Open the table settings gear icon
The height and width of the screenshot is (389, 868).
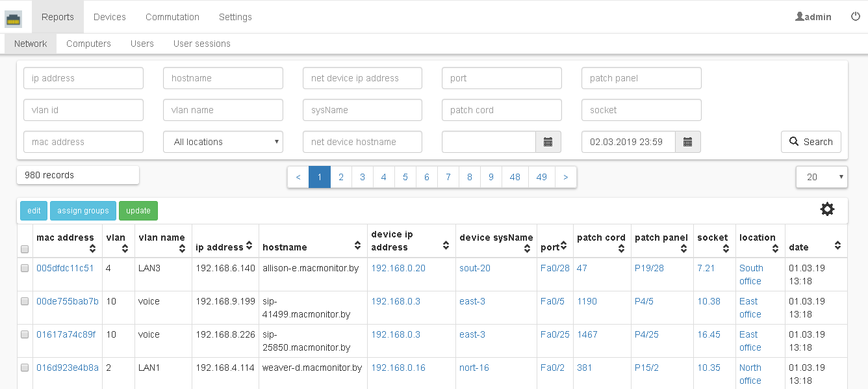(x=827, y=209)
